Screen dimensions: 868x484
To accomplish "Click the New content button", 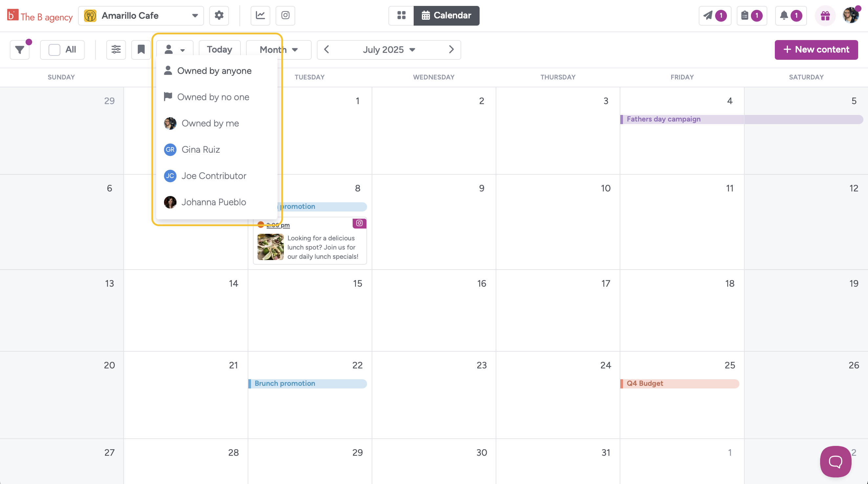I will pos(816,50).
